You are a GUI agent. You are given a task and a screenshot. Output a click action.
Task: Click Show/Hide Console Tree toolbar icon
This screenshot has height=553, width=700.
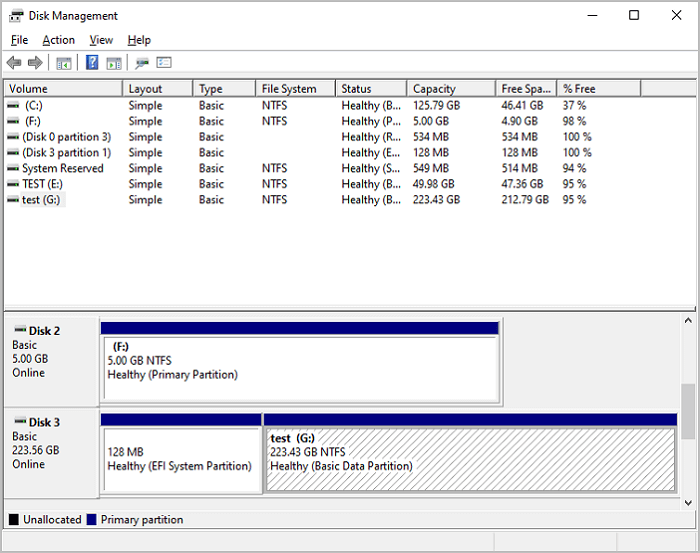click(x=63, y=63)
